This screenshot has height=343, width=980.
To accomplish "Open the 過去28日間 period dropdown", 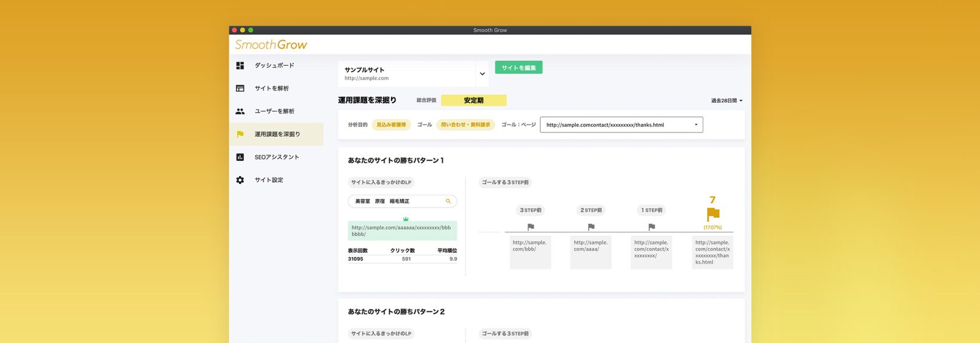I will pyautogui.click(x=727, y=100).
